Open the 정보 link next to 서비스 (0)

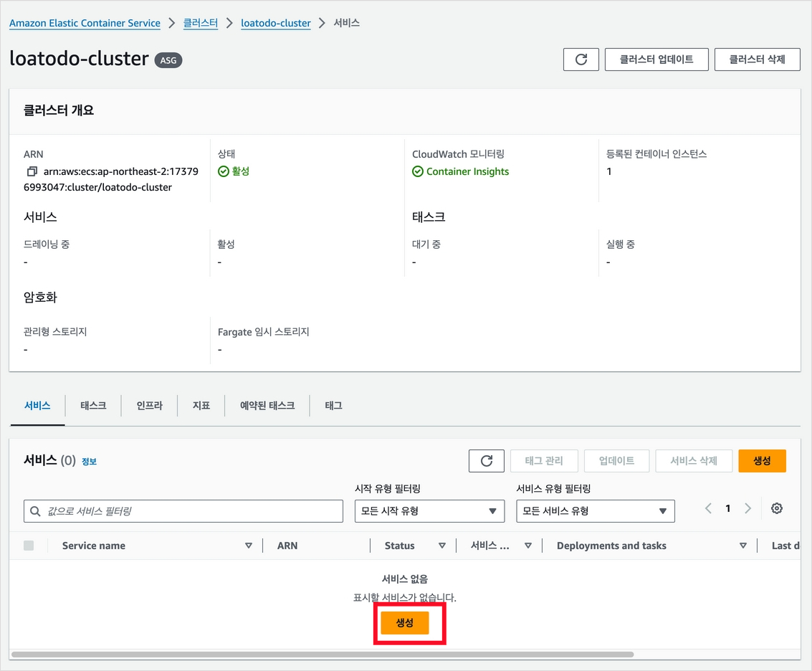89,462
